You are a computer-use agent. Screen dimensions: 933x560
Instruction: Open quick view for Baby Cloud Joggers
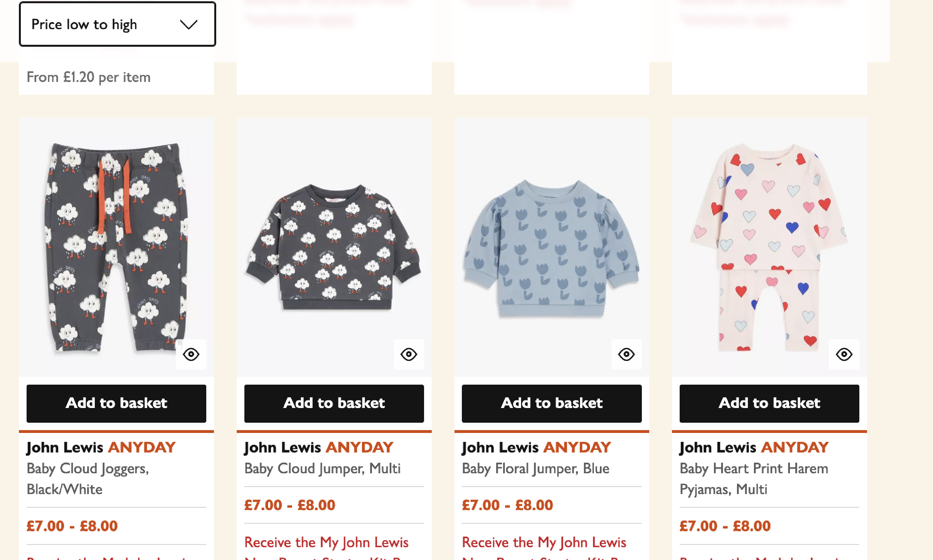pos(191,354)
